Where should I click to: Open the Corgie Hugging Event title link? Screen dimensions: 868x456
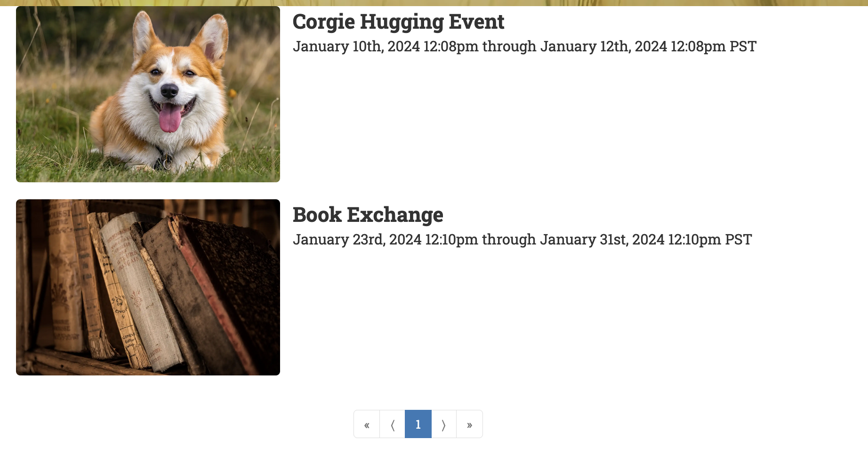398,22
